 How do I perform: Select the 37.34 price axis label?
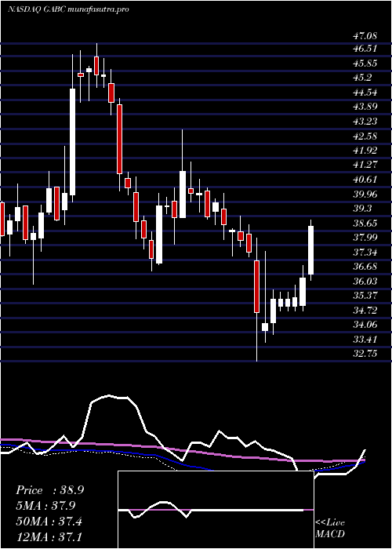tap(365, 253)
